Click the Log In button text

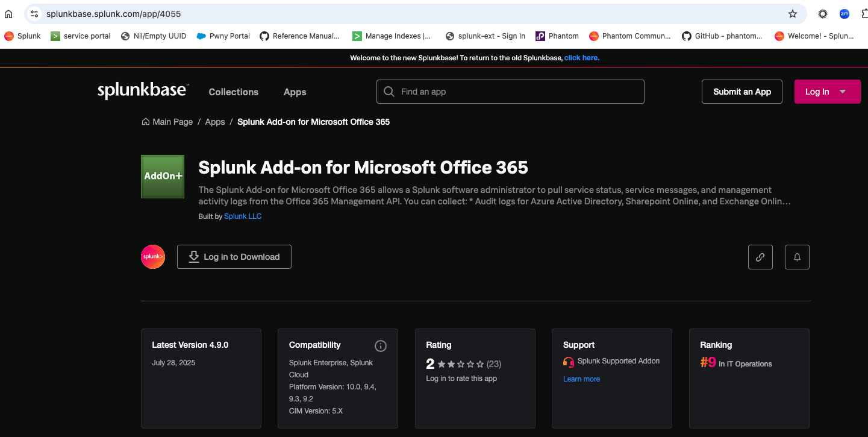pyautogui.click(x=817, y=92)
